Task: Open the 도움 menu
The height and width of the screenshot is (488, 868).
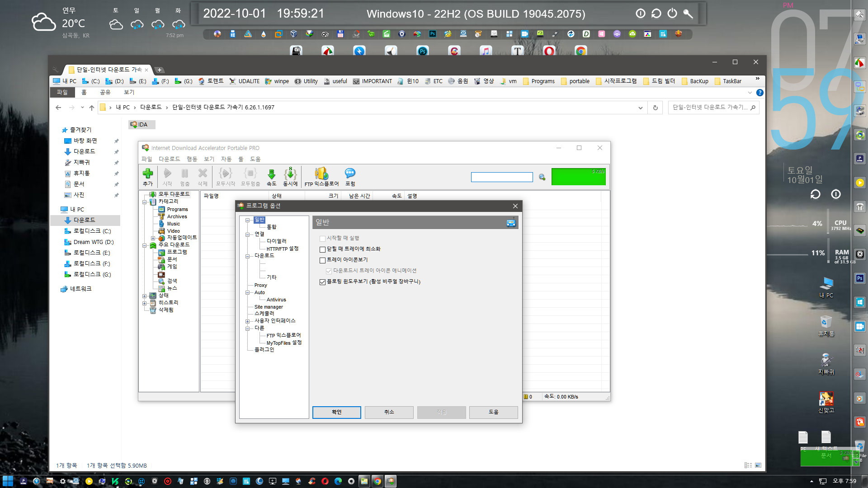Action: pos(255,159)
